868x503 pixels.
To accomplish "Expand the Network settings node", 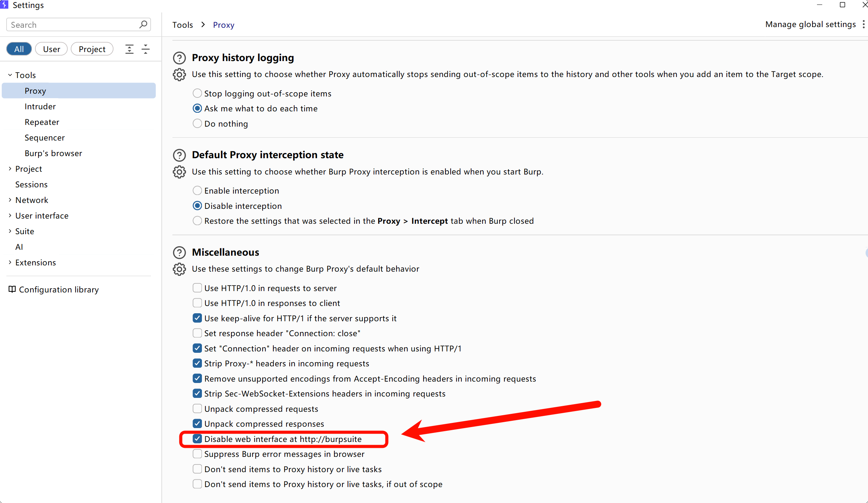I will coord(10,200).
